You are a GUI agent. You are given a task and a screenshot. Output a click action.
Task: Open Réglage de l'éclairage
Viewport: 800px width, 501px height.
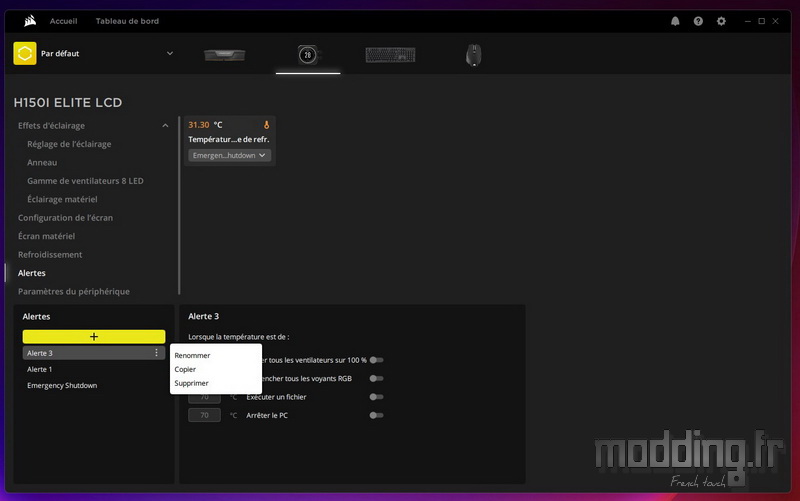[69, 144]
